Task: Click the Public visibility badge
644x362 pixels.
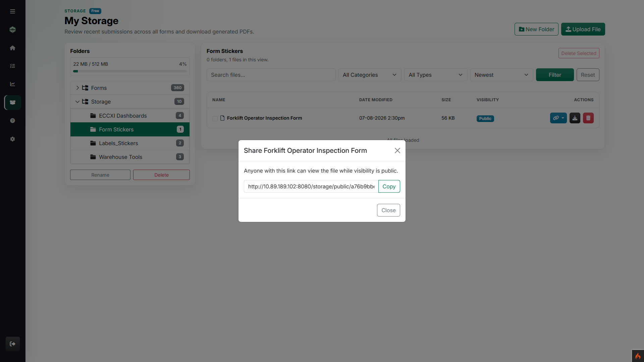Action: tap(485, 118)
